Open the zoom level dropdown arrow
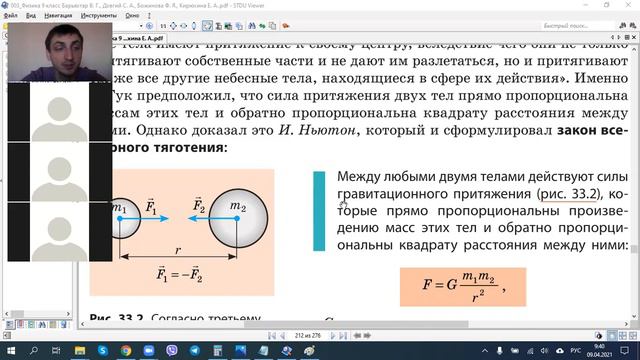 141,26
